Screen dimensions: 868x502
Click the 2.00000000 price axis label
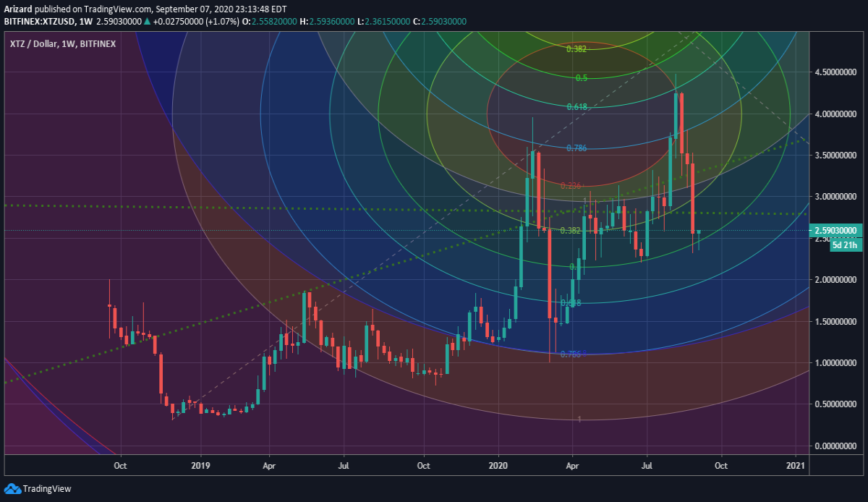point(838,280)
